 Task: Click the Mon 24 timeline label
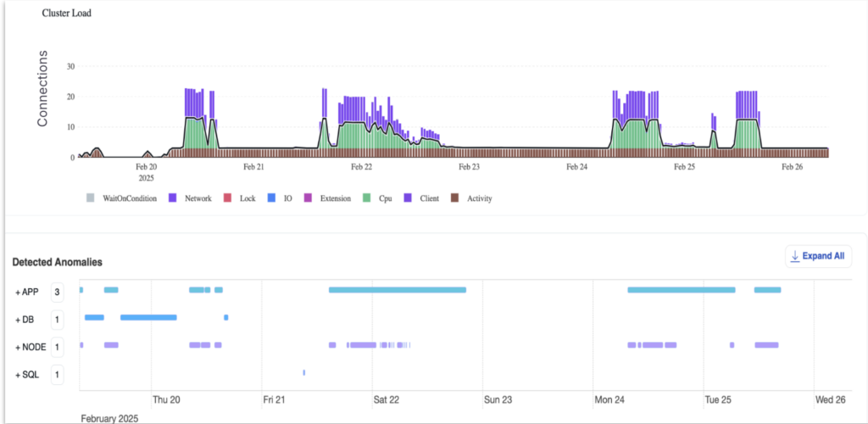pos(609,399)
